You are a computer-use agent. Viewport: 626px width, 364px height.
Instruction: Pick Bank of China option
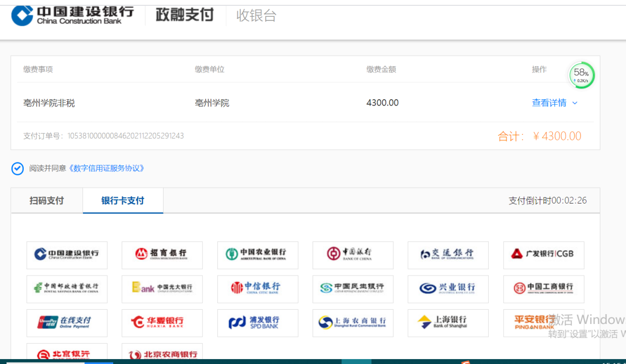[x=353, y=255]
